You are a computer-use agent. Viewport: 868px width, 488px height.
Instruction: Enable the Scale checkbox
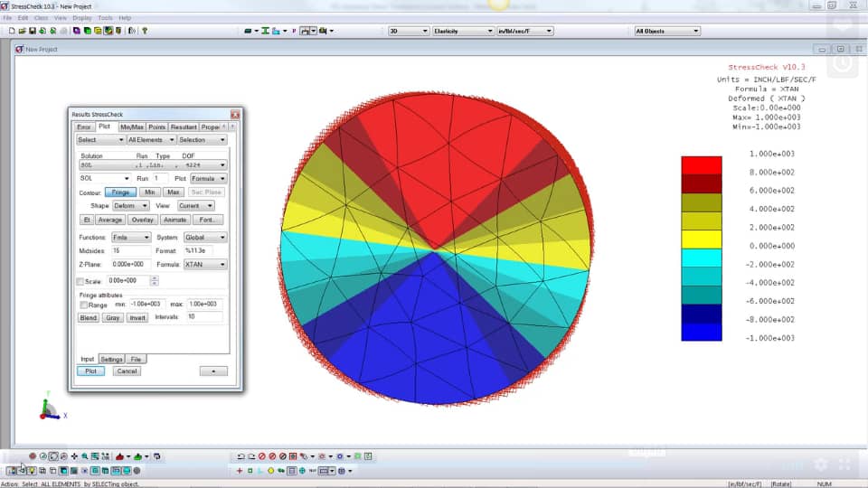pyautogui.click(x=80, y=282)
